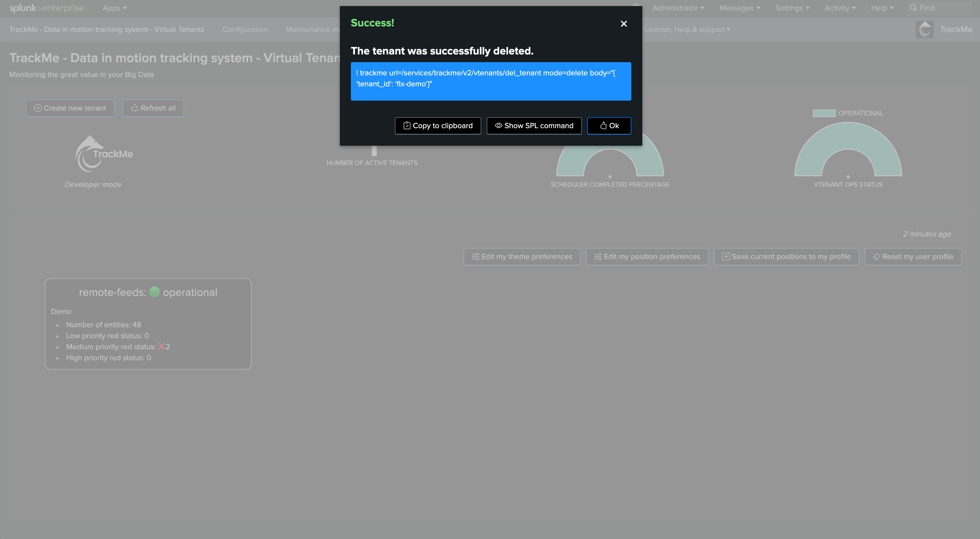
Task: Click Edit my position preferences button
Action: pos(647,257)
